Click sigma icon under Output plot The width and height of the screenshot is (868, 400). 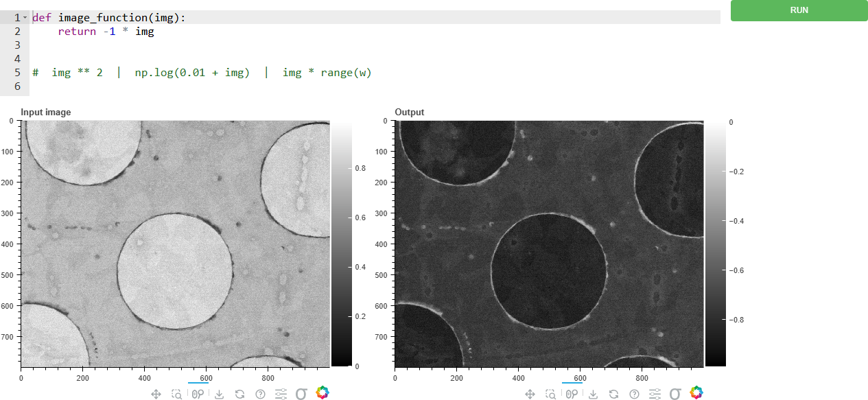[675, 394]
